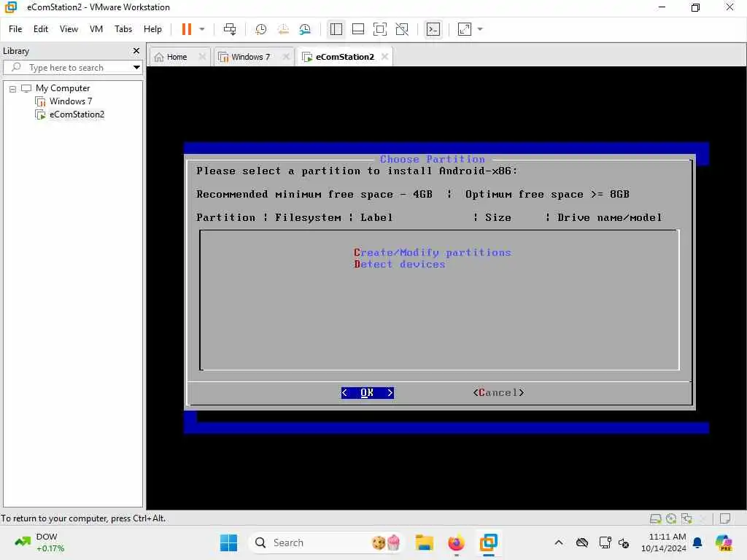Click the network tray icon

(x=605, y=542)
